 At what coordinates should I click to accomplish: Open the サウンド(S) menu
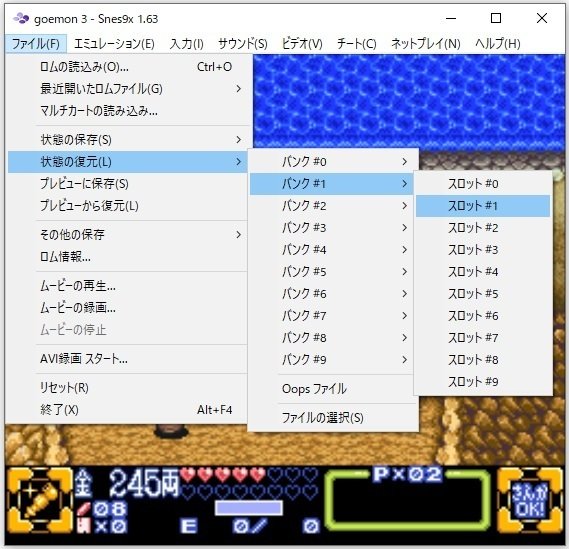(243, 44)
